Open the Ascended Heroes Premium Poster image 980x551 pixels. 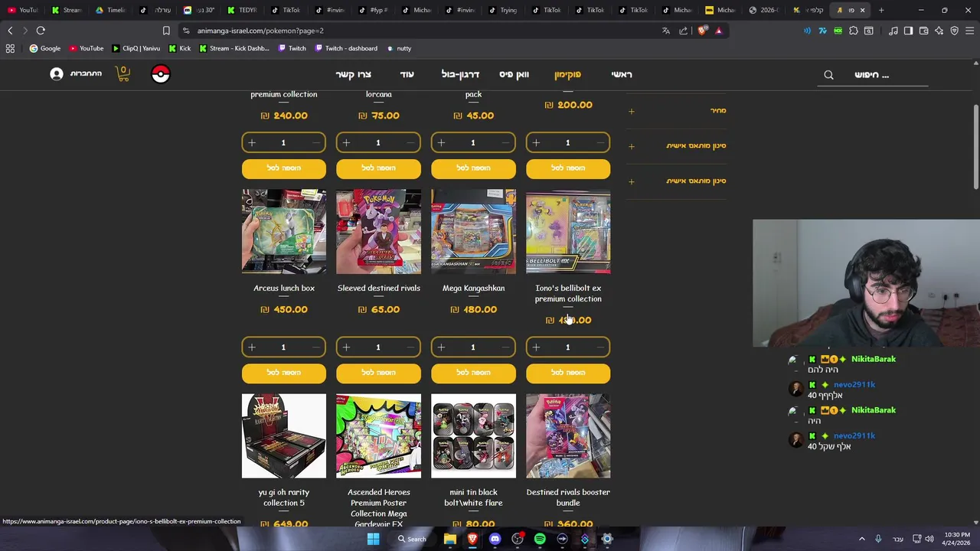pos(378,436)
